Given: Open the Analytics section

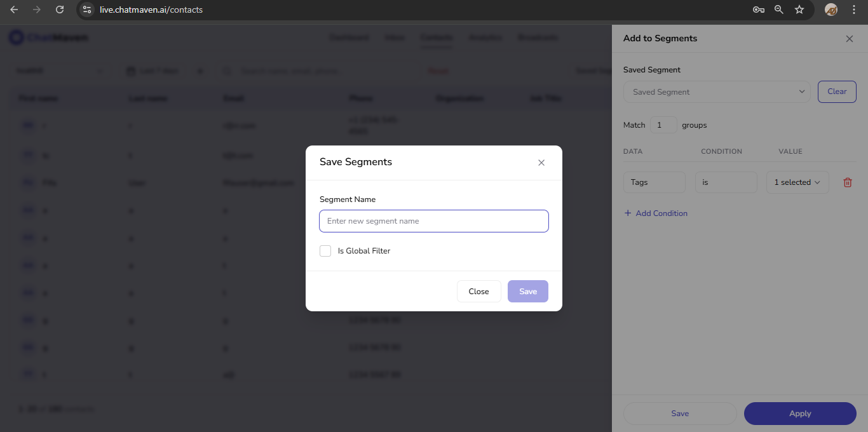Looking at the screenshot, I should pos(485,37).
